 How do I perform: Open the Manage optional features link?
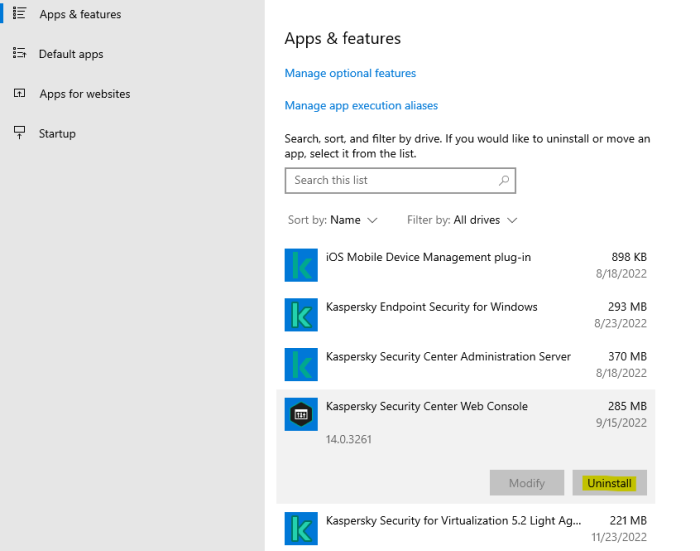pyautogui.click(x=350, y=73)
